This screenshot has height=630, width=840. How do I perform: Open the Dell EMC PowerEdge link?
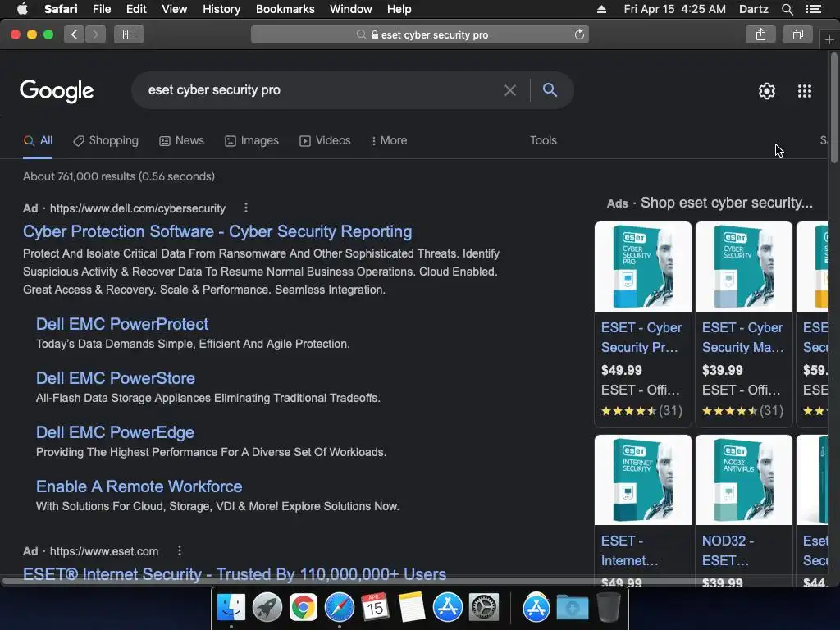tap(115, 432)
